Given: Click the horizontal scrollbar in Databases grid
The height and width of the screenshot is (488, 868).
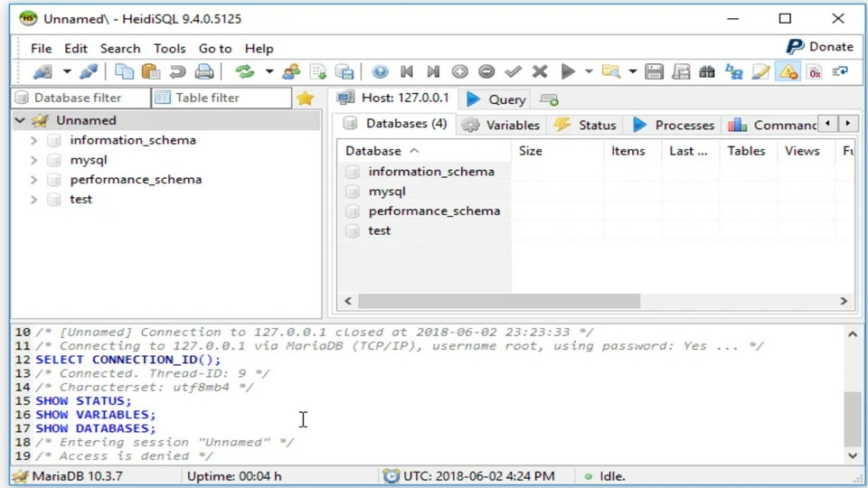Looking at the screenshot, I should pos(499,301).
